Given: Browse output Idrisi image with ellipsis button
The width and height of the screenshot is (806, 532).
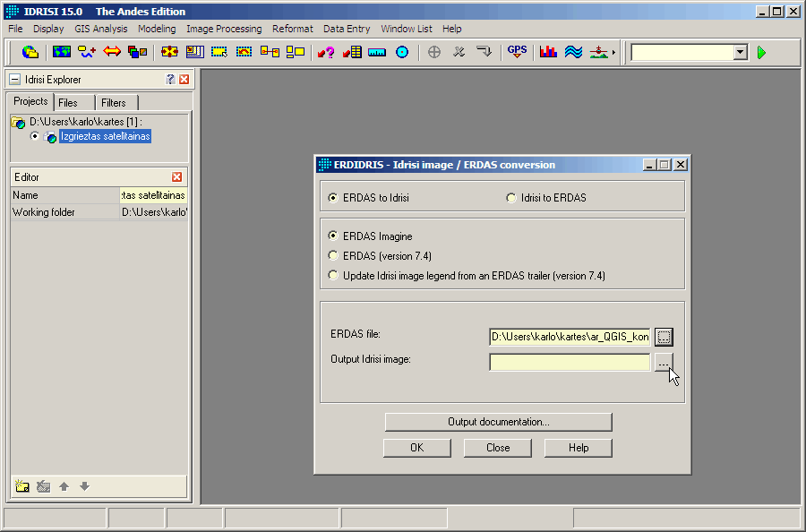Looking at the screenshot, I should [664, 363].
